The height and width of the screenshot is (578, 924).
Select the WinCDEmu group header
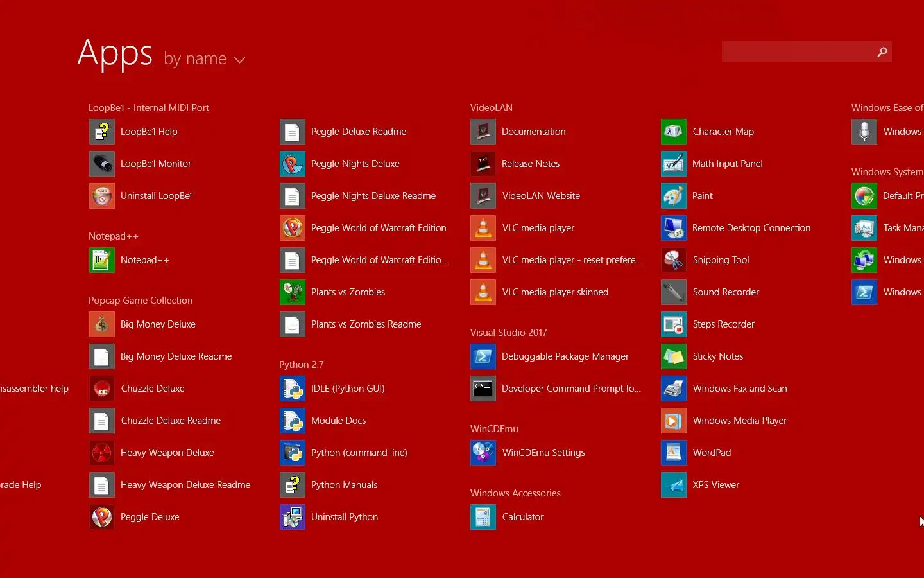[494, 429]
